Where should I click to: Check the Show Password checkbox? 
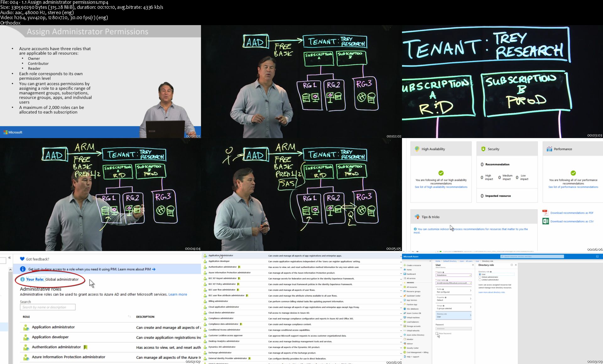coord(437,334)
